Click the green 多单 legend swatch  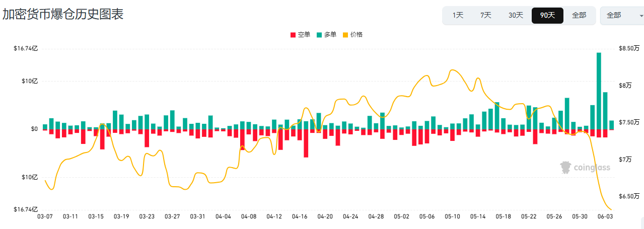pyautogui.click(x=319, y=35)
